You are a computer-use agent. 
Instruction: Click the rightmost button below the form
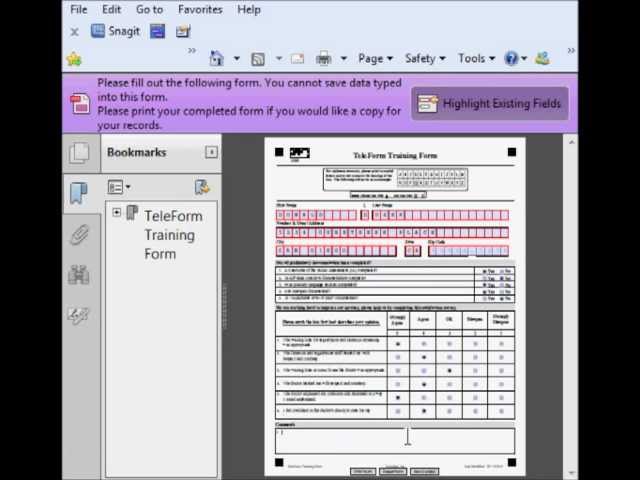click(x=424, y=471)
